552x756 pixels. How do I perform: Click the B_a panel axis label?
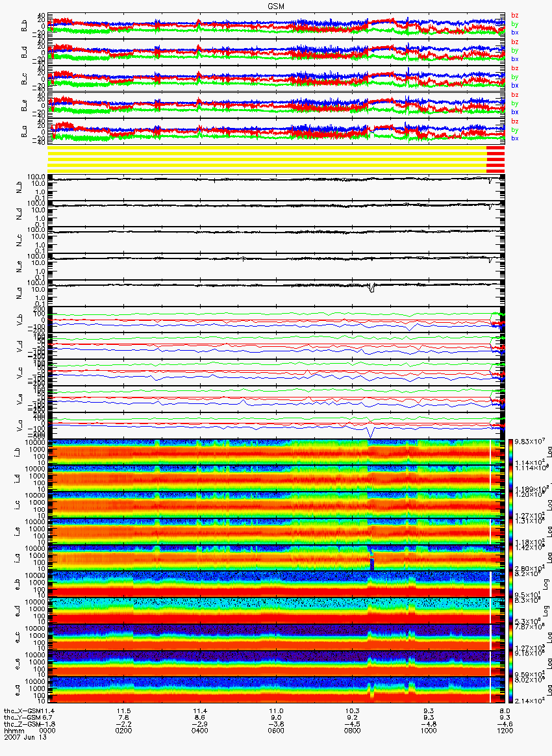(24, 132)
